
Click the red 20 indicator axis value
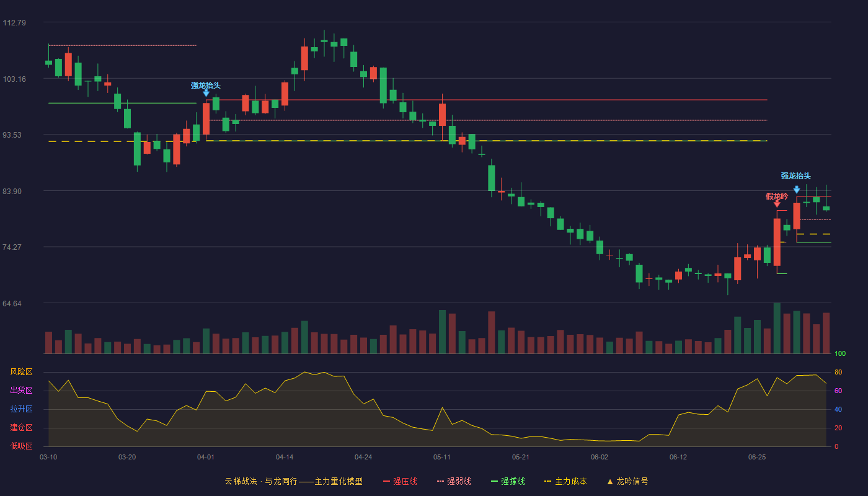(838, 428)
